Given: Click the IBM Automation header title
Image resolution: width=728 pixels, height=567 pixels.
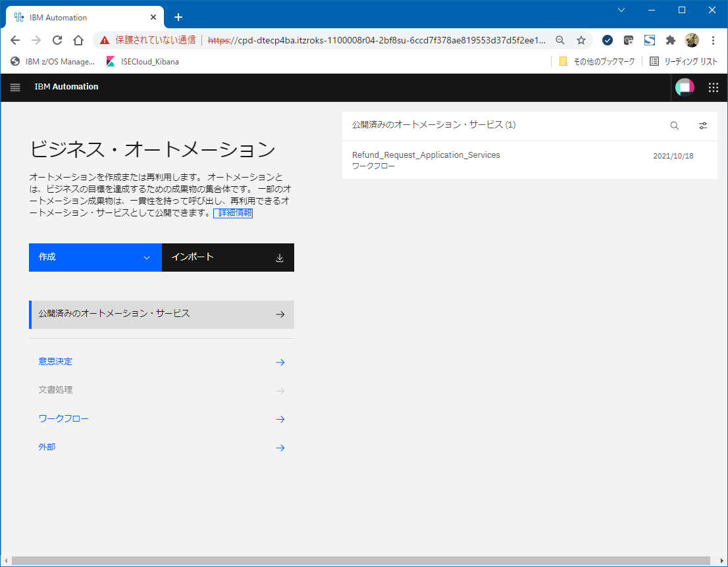Looking at the screenshot, I should (x=66, y=87).
